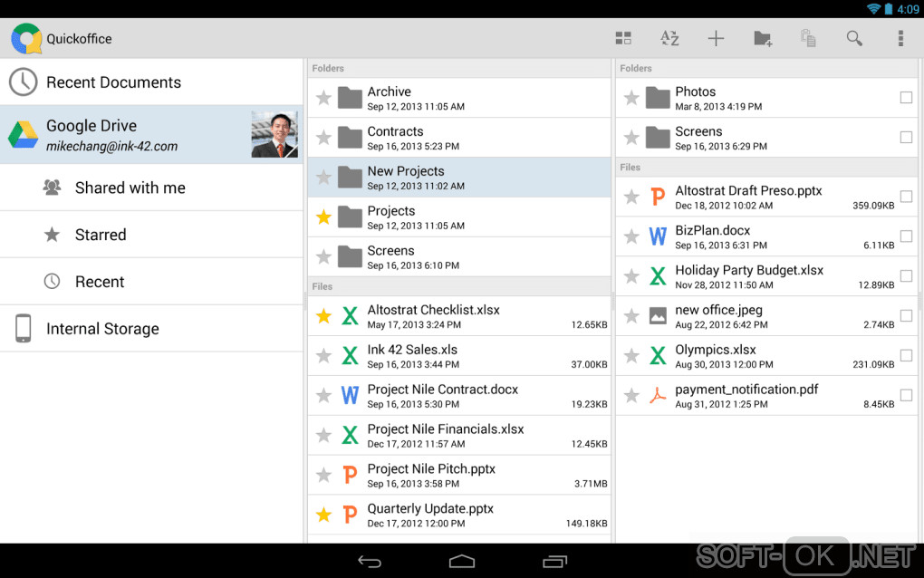This screenshot has height=578, width=924.
Task: Select Google Drive account mikechang@ink-42.com
Action: (x=151, y=135)
